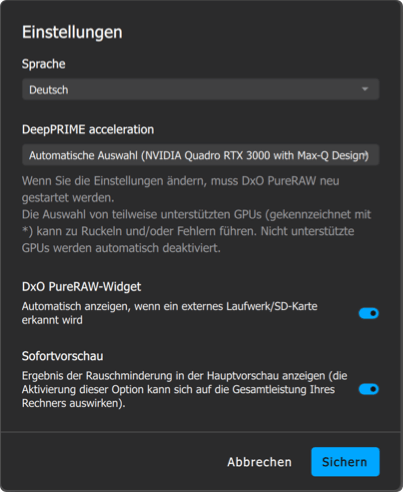
Task: Click the DeepPRIME acceleration heading
Action: coord(88,129)
